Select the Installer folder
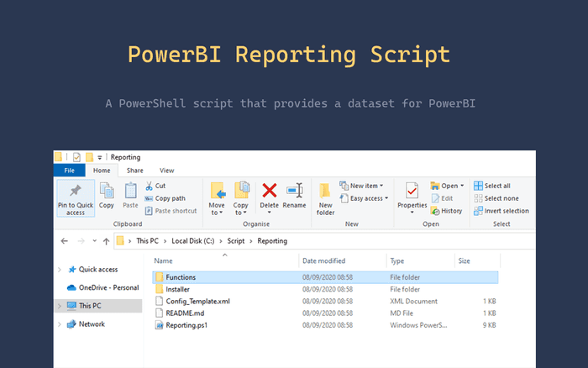588x368 pixels. coord(325,289)
